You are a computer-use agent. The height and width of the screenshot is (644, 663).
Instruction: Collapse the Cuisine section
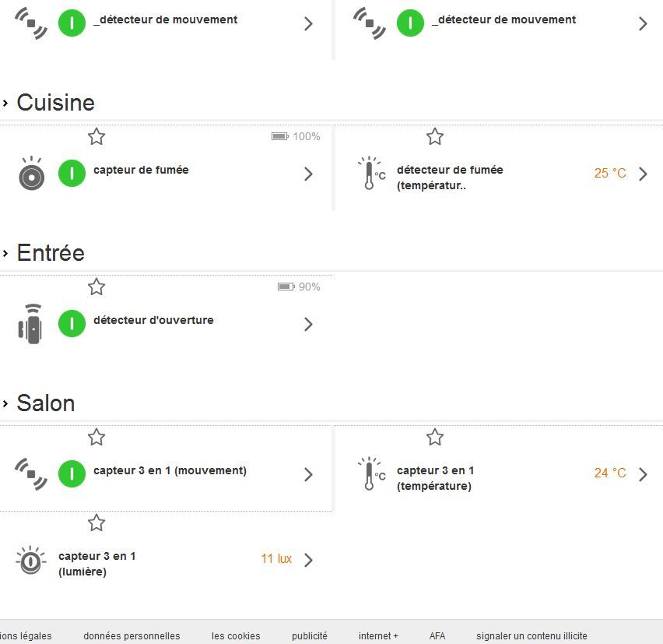pos(6,103)
